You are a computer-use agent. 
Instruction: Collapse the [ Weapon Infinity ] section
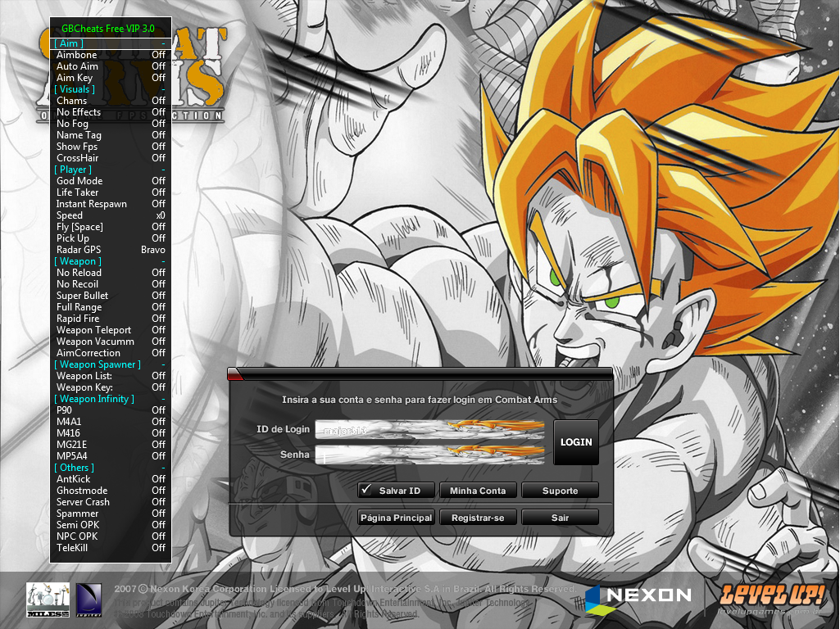click(111, 399)
